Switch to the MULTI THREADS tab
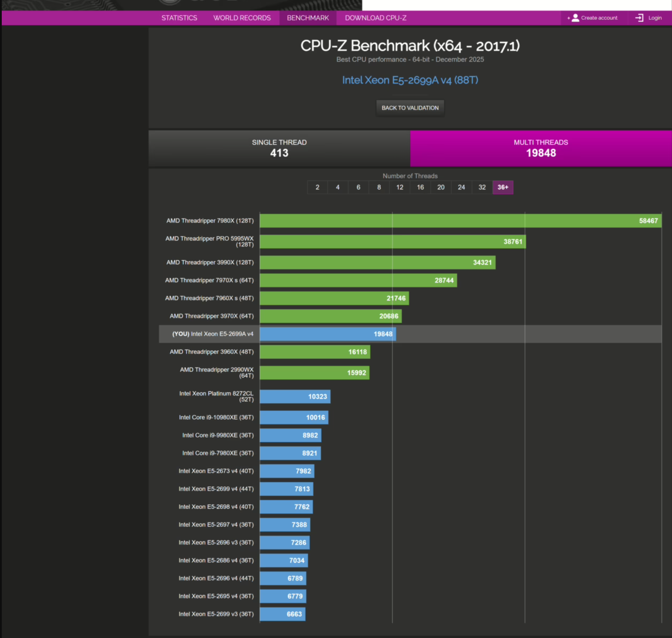672x638 pixels. (x=541, y=148)
